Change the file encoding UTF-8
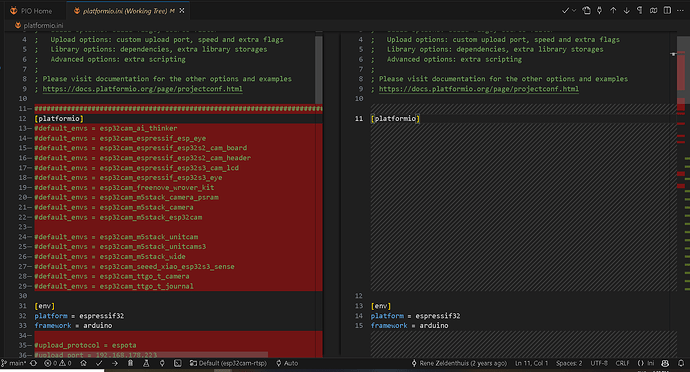The height and width of the screenshot is (372, 690). (x=599, y=363)
